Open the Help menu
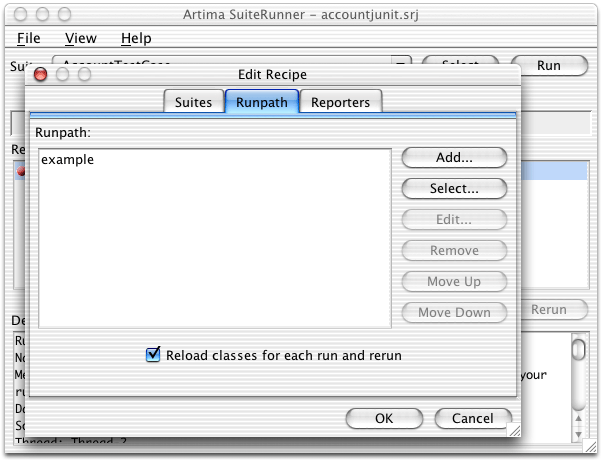 coord(136,38)
